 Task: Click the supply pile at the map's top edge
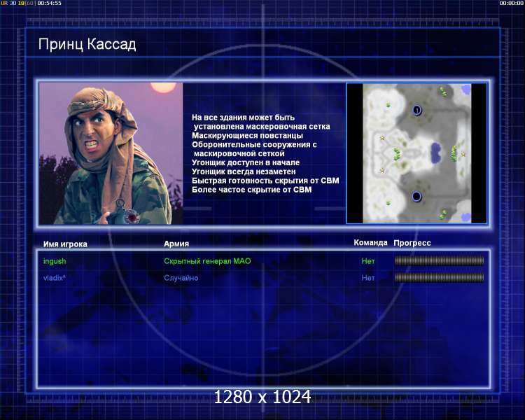tap(443, 91)
